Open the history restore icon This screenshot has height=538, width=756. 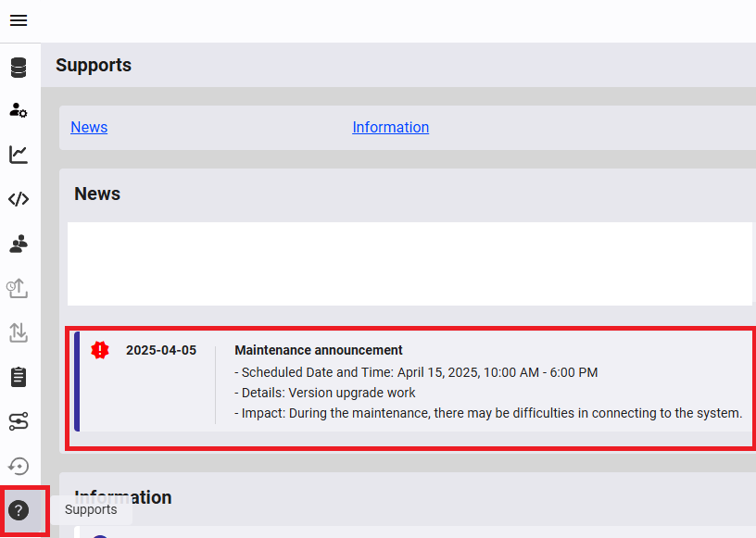[x=19, y=466]
